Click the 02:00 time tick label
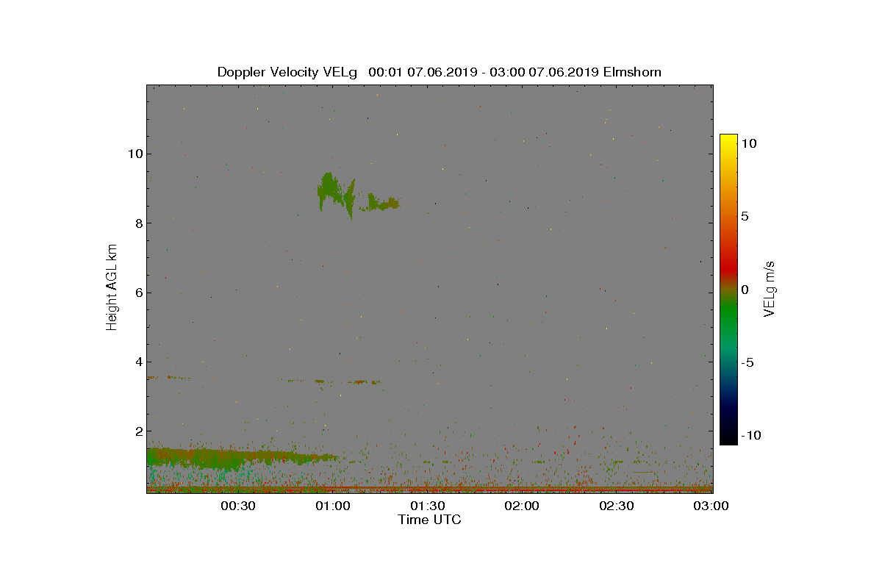This screenshot has width=882, height=588. coord(522,506)
